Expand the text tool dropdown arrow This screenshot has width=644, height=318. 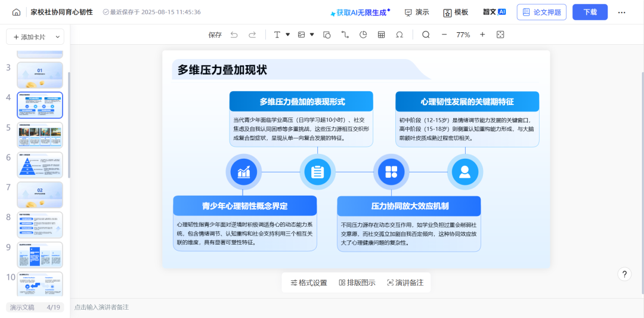pyautogui.click(x=287, y=35)
